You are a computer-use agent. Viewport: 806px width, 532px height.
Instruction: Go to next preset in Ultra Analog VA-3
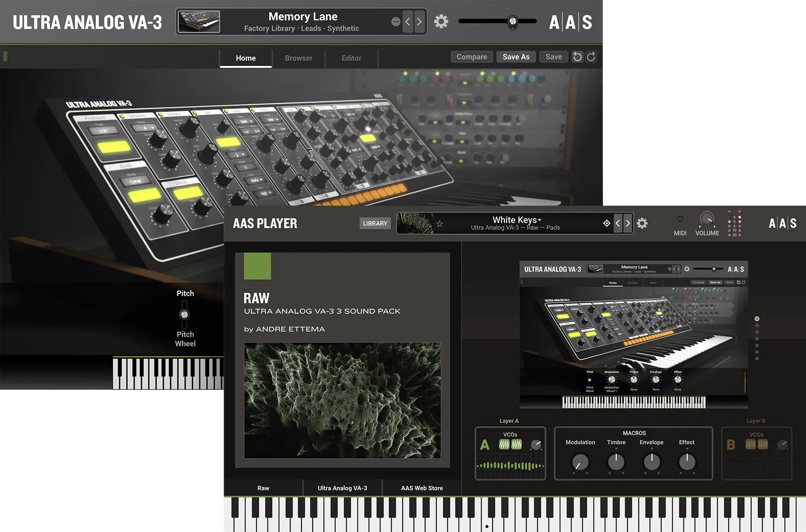click(420, 21)
